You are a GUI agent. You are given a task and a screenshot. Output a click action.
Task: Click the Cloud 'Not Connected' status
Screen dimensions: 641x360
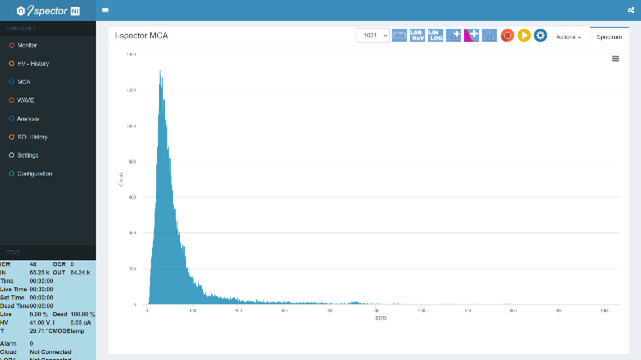pos(50,352)
